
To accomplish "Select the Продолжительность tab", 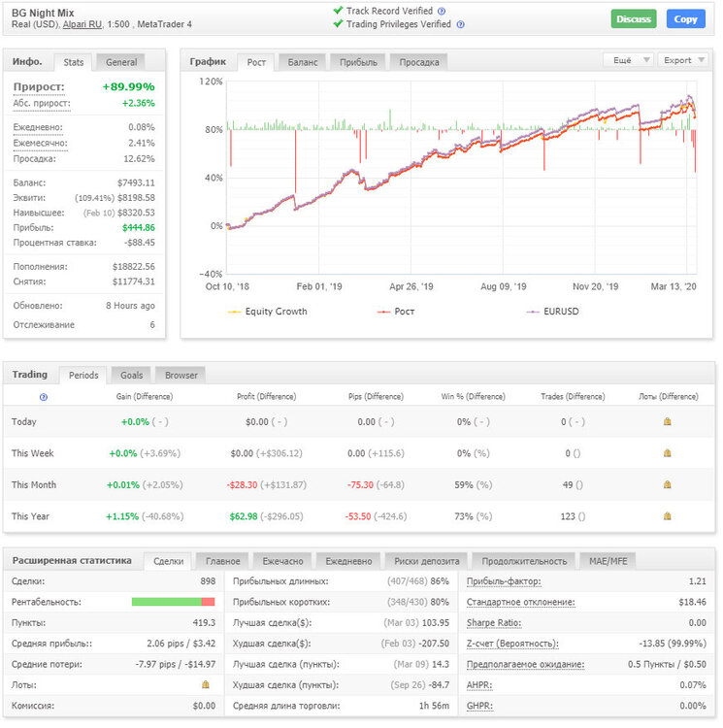I will (524, 561).
